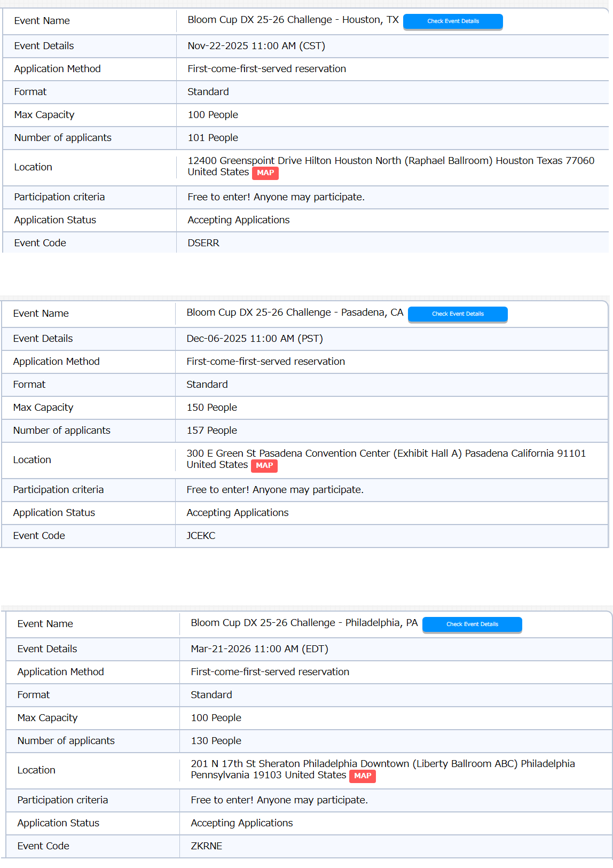Select the Philadelphia, PA event name text
The image size is (613, 868).
(304, 623)
